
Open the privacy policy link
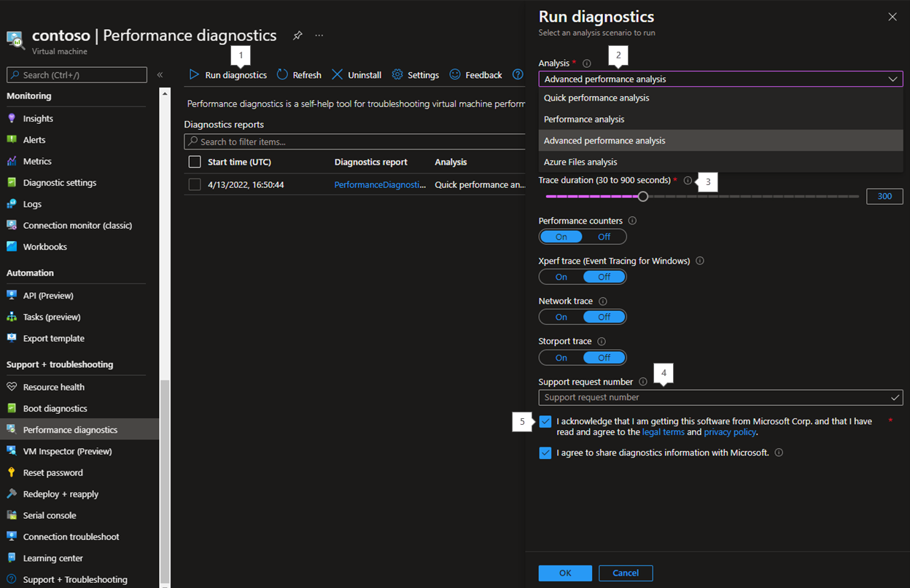(x=730, y=433)
